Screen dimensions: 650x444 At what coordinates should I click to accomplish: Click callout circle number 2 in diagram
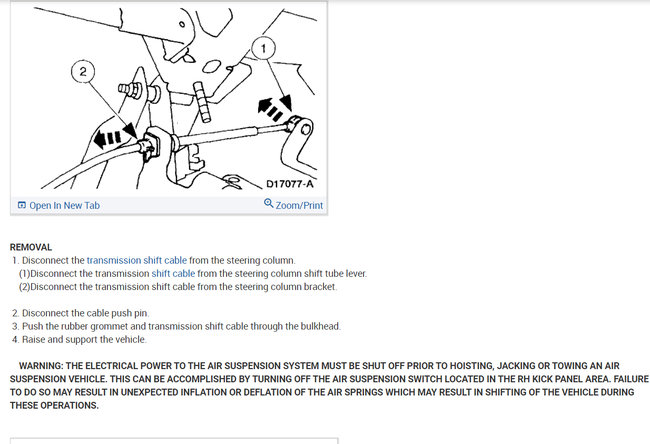point(83,72)
